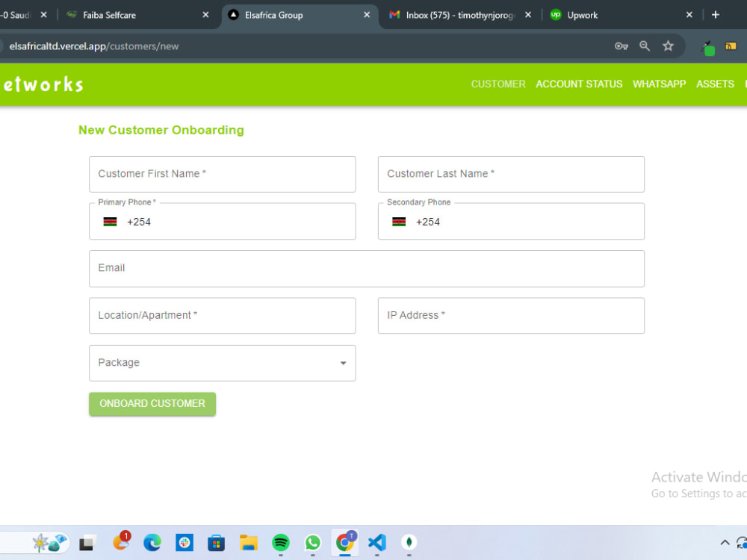Image resolution: width=747 pixels, height=560 pixels.
Task: Click the ONBOARD CUSTOMER button
Action: click(152, 404)
